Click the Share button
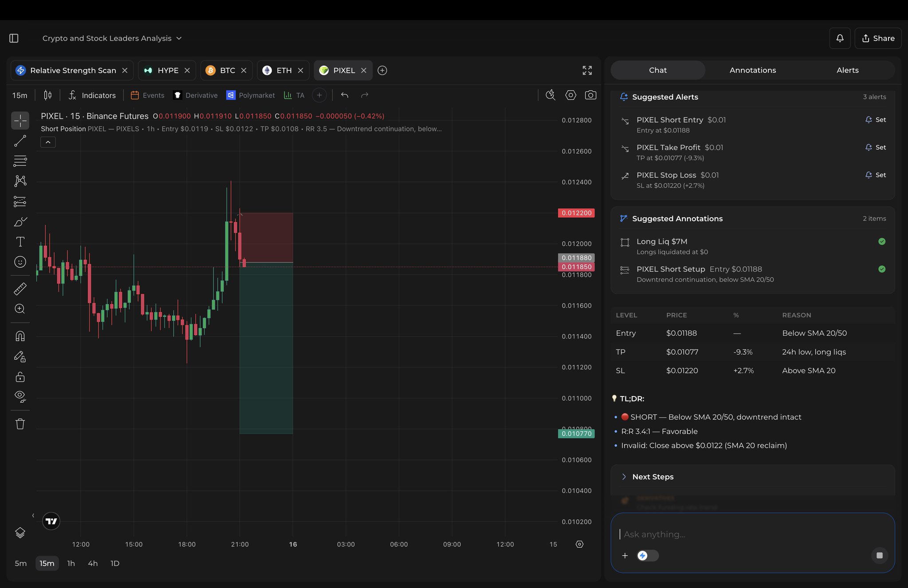Viewport: 908px width, 588px height. [878, 38]
